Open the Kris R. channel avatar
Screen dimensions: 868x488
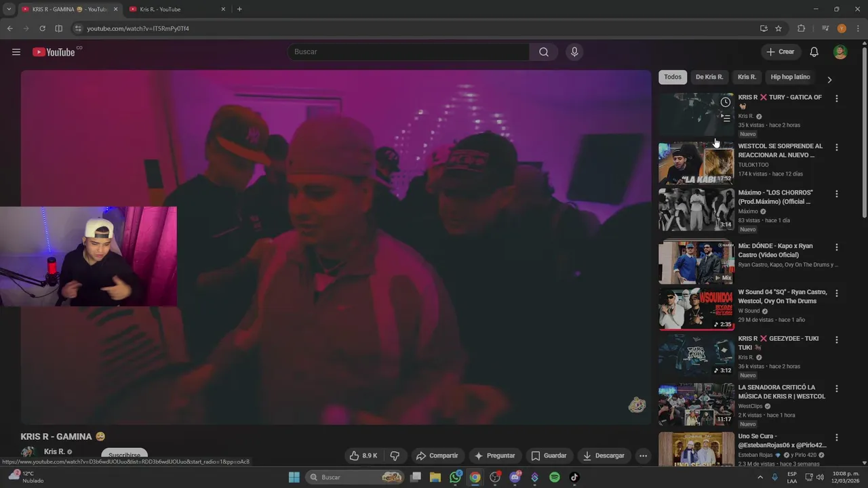click(28, 453)
